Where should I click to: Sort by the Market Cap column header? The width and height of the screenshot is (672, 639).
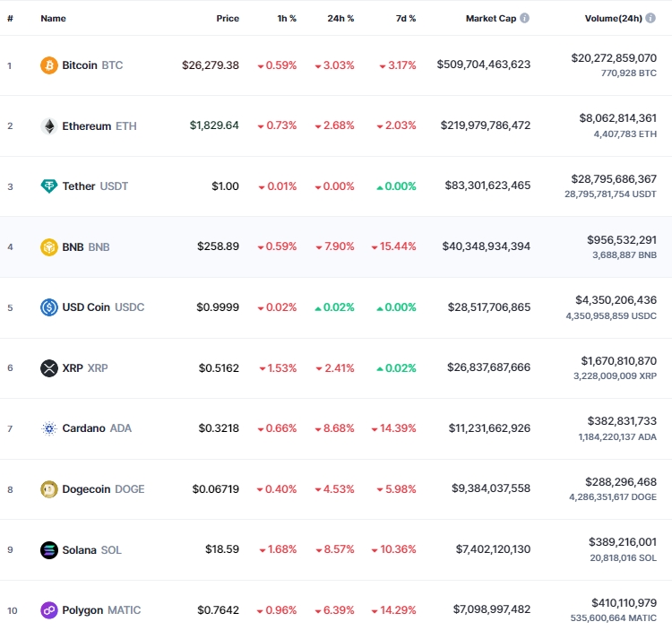491,19
